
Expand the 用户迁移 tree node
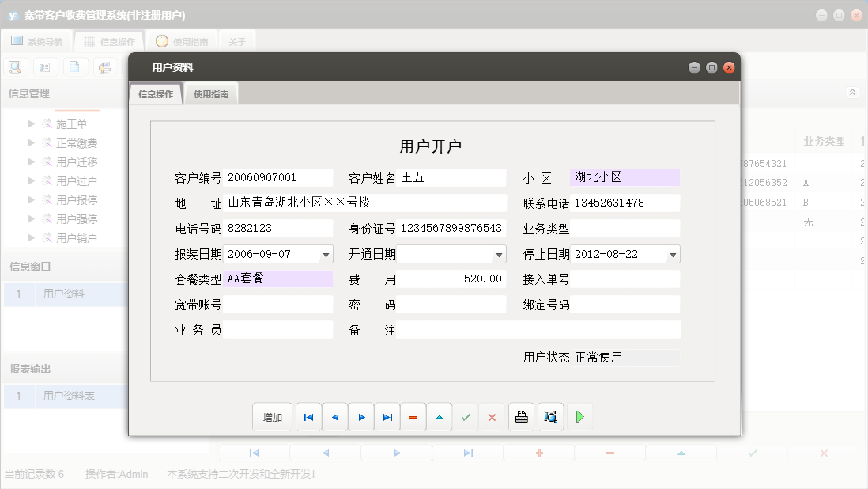(x=32, y=161)
